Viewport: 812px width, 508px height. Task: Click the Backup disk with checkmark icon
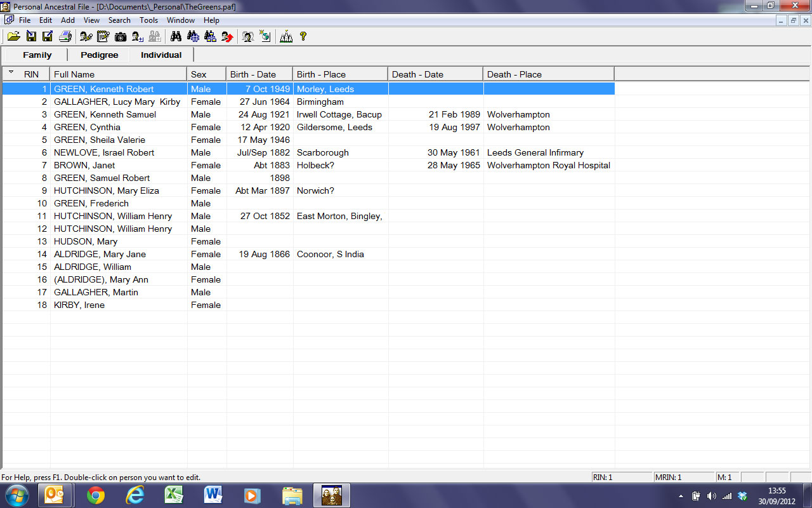48,37
